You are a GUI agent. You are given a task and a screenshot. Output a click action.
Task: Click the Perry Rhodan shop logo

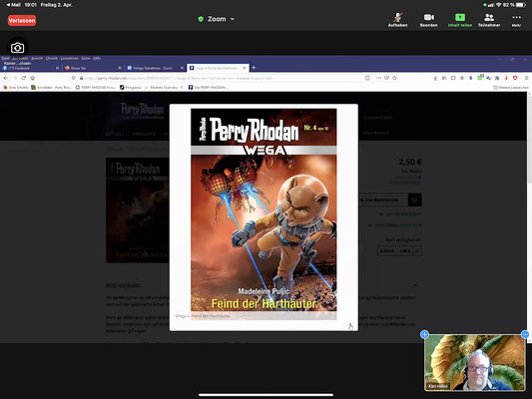click(142, 111)
